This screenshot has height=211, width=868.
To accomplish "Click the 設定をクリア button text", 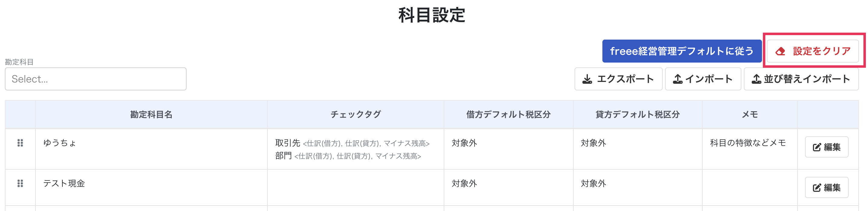I will (x=822, y=51).
